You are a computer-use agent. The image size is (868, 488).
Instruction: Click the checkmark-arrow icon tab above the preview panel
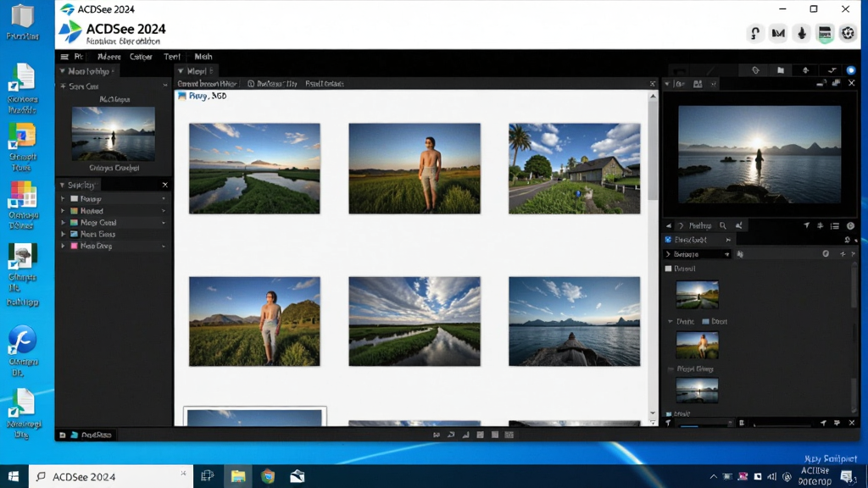point(832,70)
